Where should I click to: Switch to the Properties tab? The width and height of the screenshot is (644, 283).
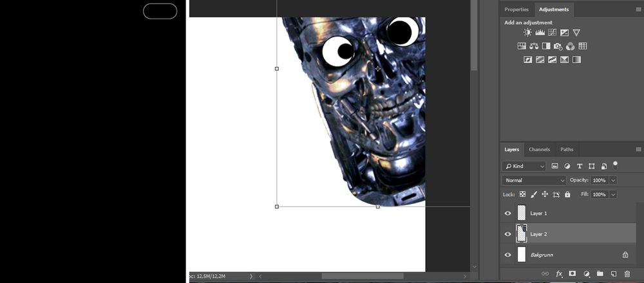pyautogui.click(x=516, y=10)
